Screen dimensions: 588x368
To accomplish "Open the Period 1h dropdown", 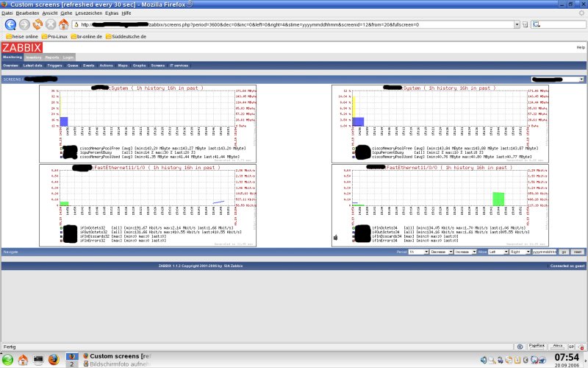I will pyautogui.click(x=418, y=252).
